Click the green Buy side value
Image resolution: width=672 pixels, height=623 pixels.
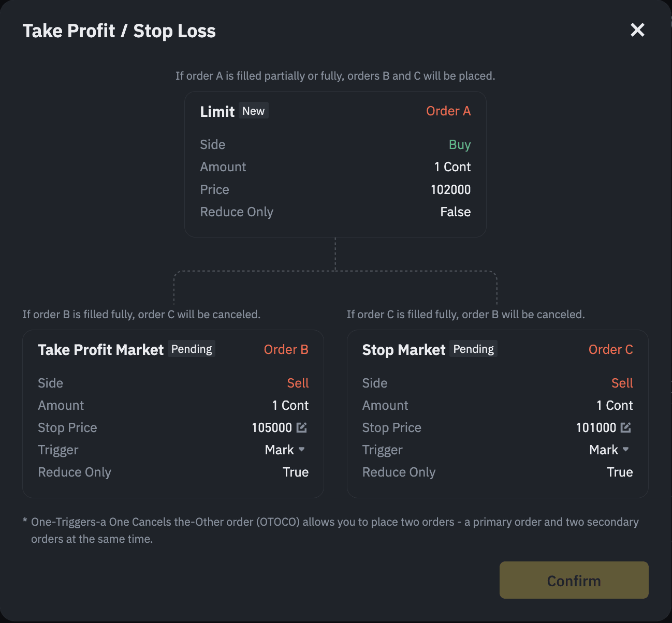[460, 145]
